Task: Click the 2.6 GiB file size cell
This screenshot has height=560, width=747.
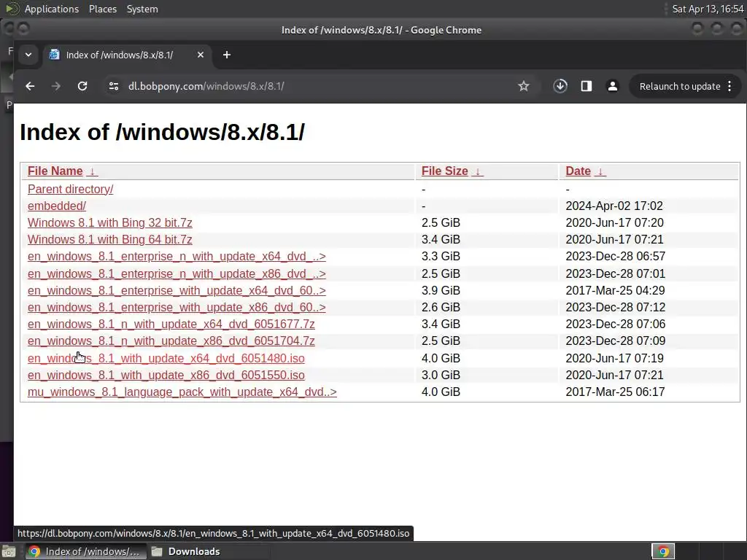Action: [441, 307]
